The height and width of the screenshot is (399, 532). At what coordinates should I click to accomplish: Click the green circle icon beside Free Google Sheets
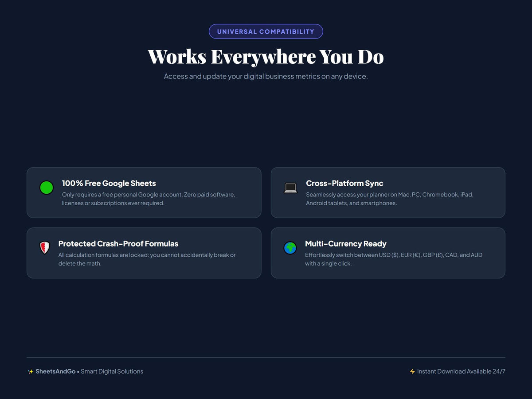pyautogui.click(x=47, y=188)
